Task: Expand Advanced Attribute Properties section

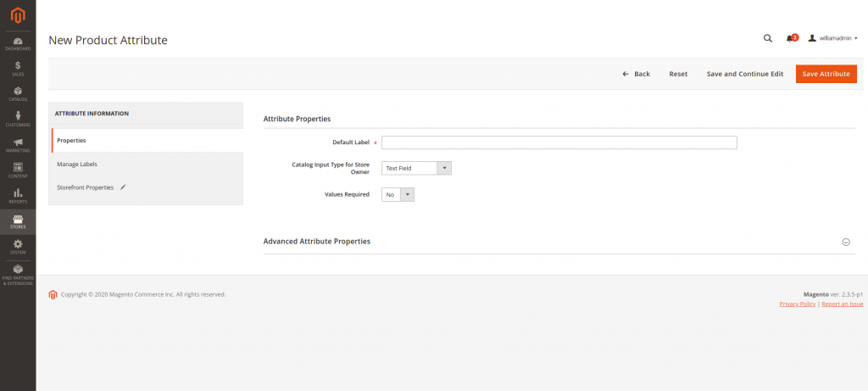Action: [845, 242]
